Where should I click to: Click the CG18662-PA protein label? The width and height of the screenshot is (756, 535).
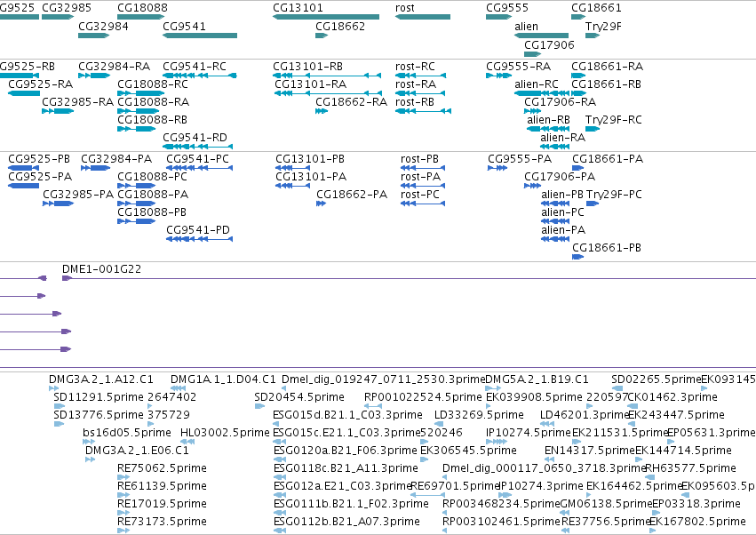pos(352,195)
